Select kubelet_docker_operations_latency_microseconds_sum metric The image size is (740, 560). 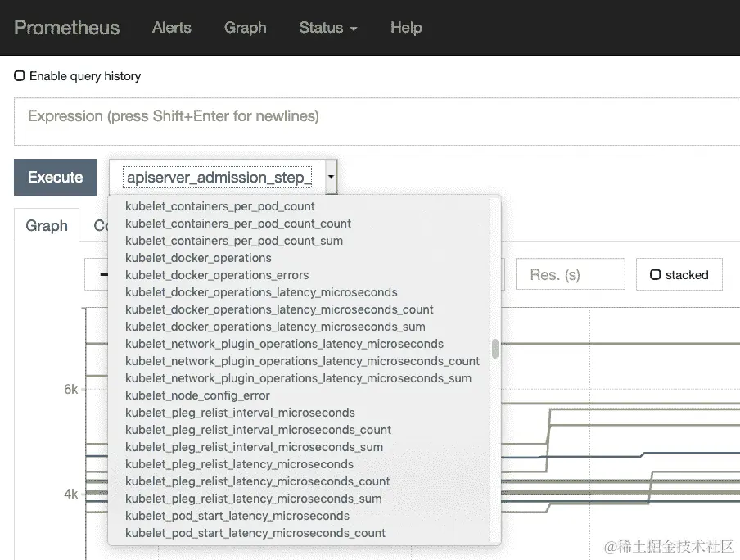(275, 327)
